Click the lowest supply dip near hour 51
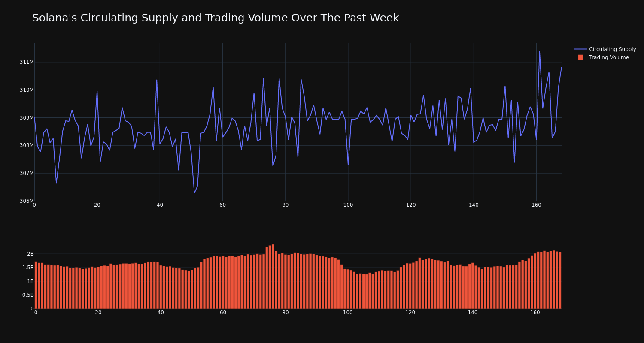 point(194,193)
